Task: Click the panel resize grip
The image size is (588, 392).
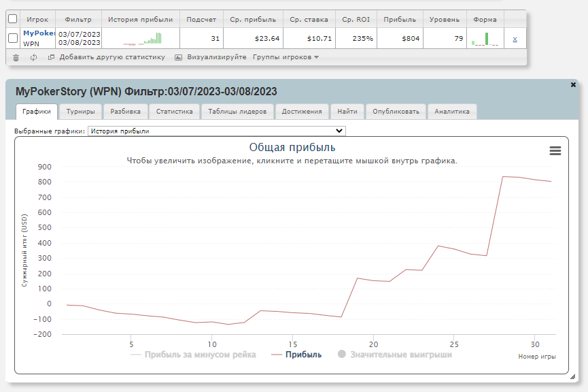Action: point(572,376)
